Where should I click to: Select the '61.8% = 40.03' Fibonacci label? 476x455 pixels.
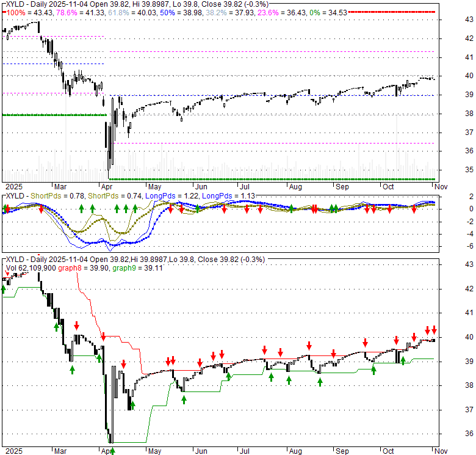pos(132,13)
